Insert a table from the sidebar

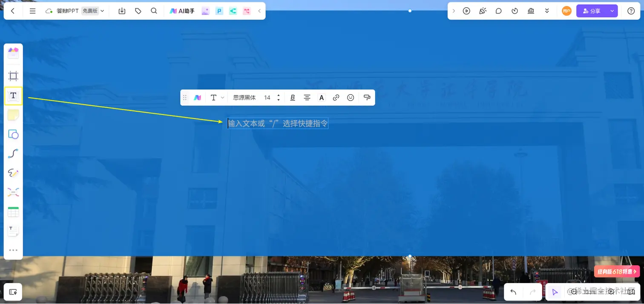(x=13, y=212)
